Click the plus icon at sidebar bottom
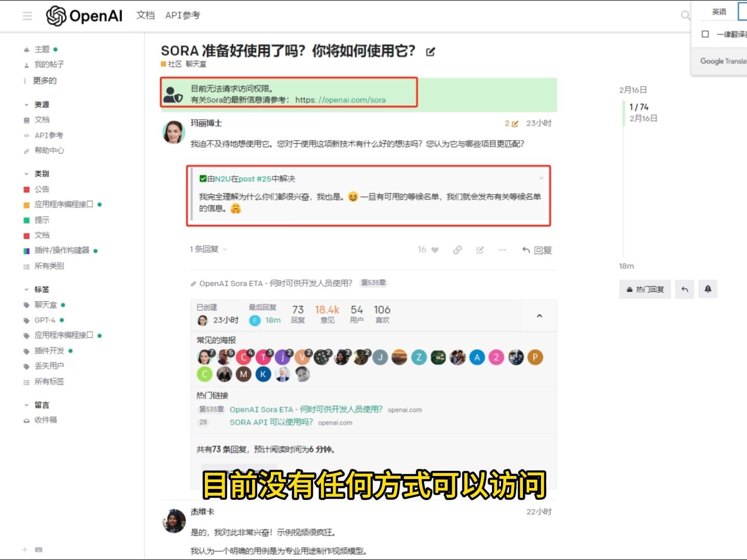The width and height of the screenshot is (747, 560). (24, 550)
